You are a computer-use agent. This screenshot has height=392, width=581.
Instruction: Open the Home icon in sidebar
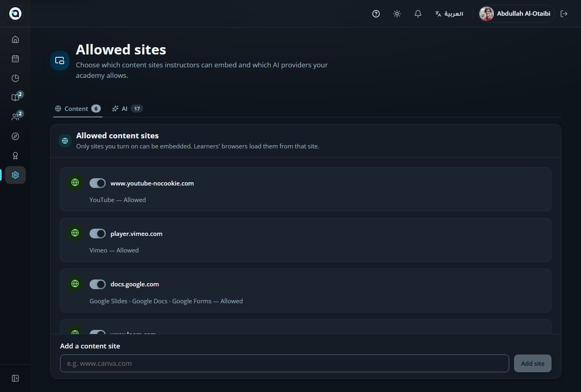click(15, 39)
